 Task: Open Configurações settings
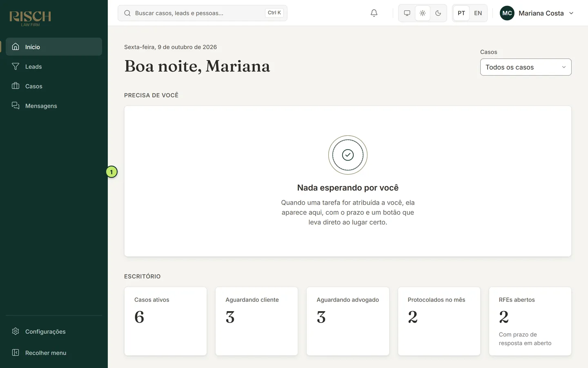[x=54, y=332]
